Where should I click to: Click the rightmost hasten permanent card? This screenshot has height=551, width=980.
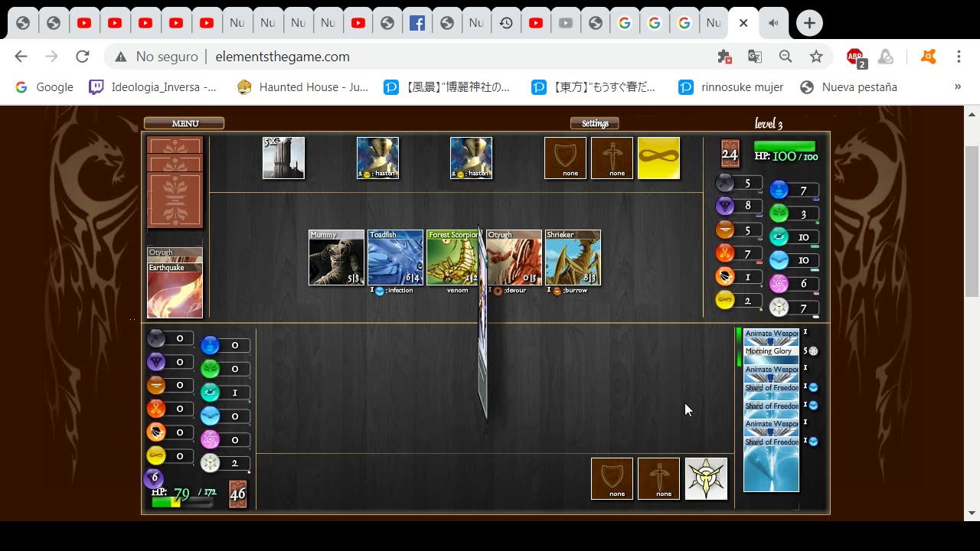[x=471, y=158]
